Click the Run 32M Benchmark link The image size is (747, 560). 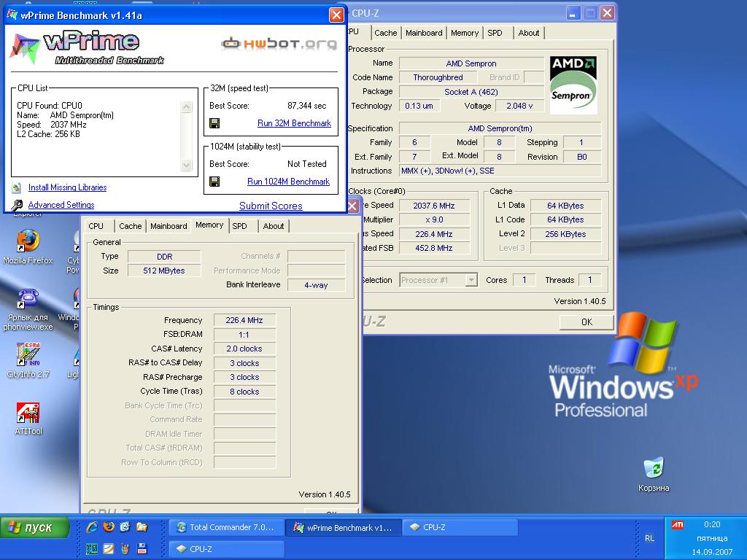[x=294, y=123]
